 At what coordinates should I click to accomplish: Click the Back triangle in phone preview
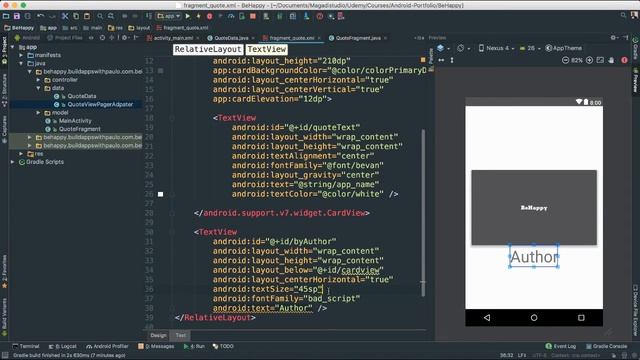click(x=487, y=318)
